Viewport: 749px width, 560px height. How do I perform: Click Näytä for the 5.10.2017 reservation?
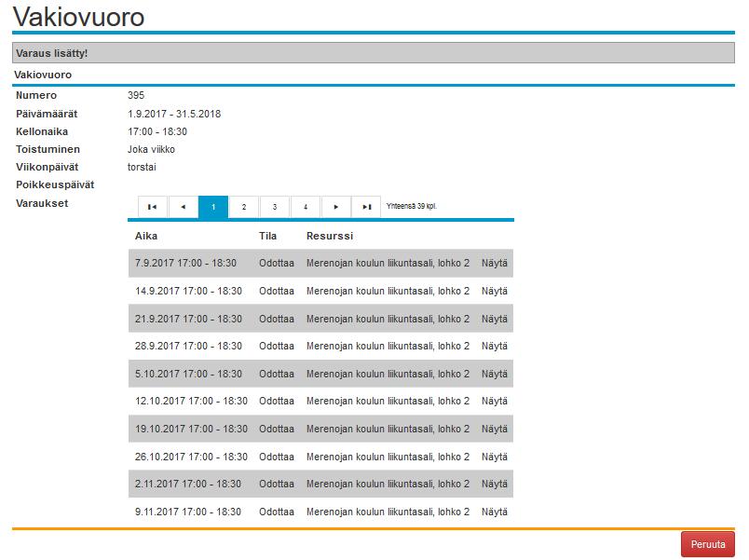[x=495, y=374]
